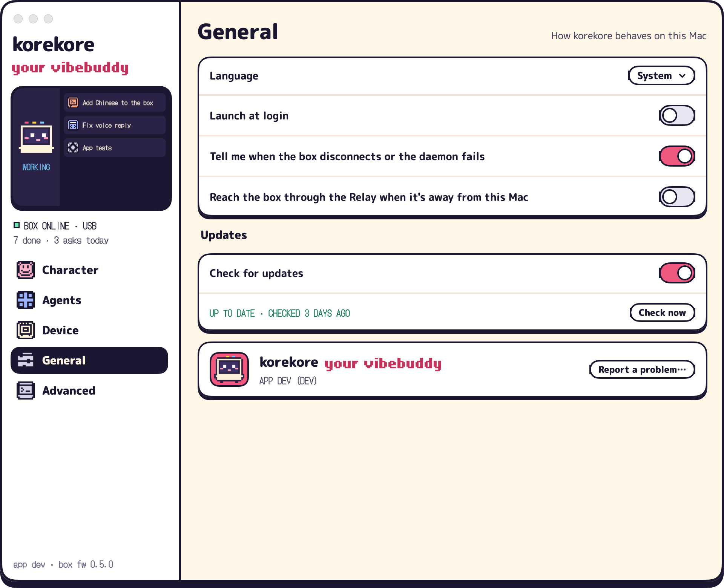Click the Device chip icon

(26, 330)
